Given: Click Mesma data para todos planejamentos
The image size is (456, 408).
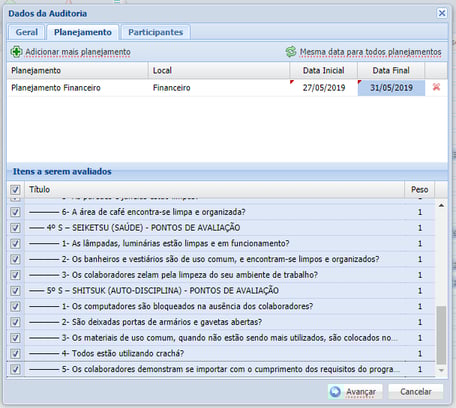Looking at the screenshot, I should [370, 52].
